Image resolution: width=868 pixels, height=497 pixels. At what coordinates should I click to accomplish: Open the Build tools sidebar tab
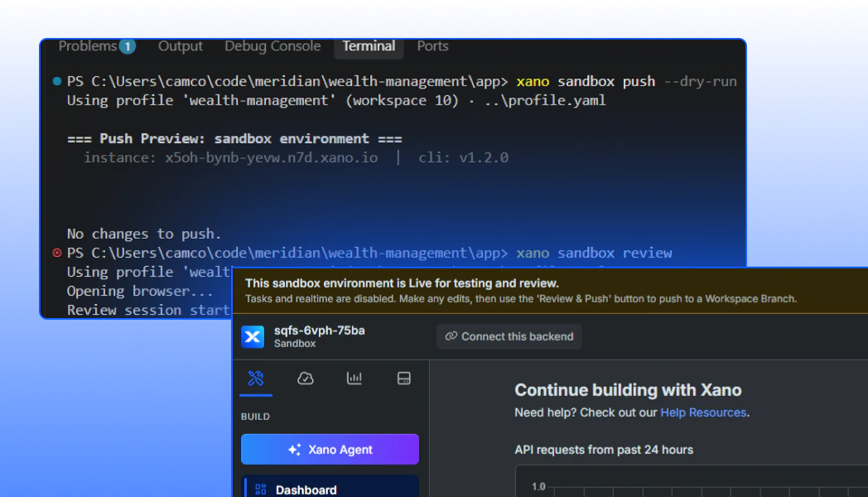[x=256, y=378]
